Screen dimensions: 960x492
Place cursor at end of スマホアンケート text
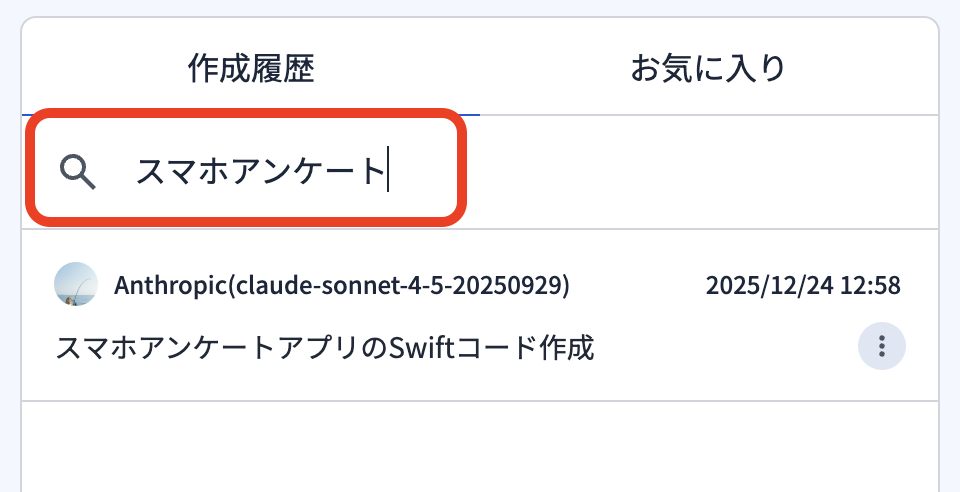pos(387,172)
